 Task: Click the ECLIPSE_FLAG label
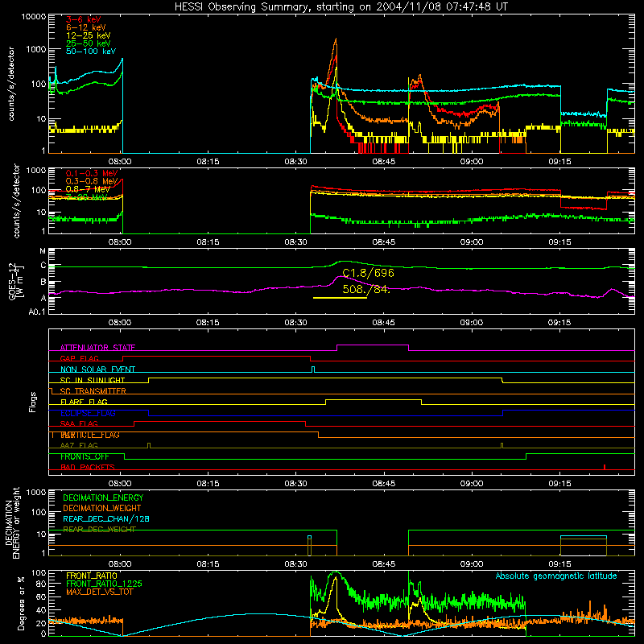88,413
